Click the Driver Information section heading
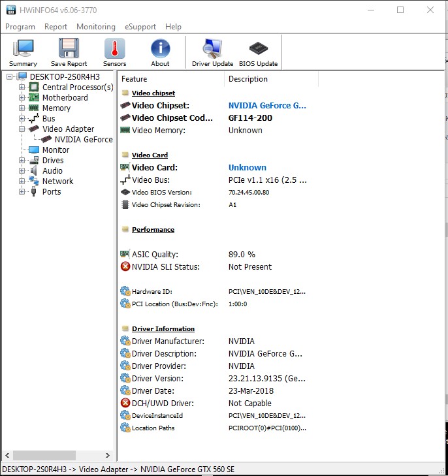Image resolution: width=448 pixels, height=476 pixels. 163,328
